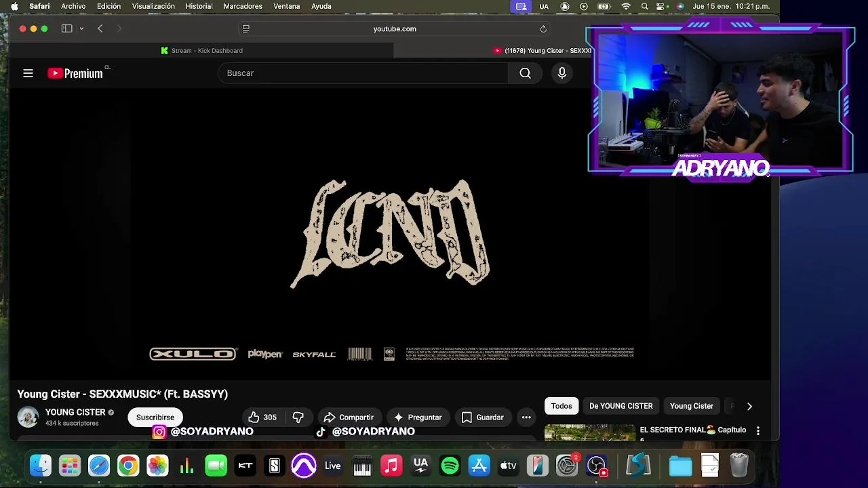Open Safari page reader/settings icon in address bar

pos(246,28)
